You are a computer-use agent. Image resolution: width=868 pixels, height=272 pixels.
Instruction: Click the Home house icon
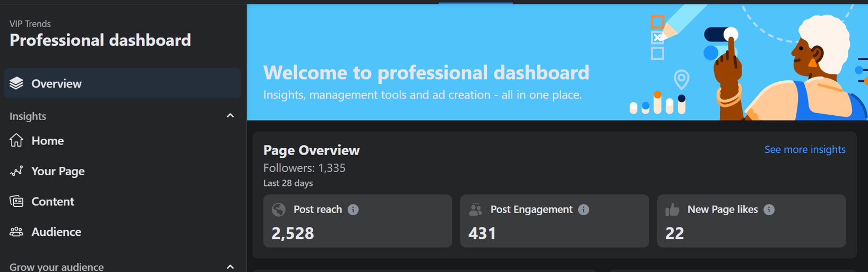click(x=16, y=140)
